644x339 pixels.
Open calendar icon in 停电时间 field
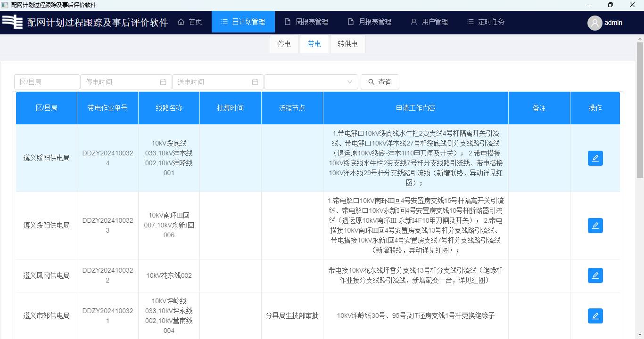click(x=163, y=82)
